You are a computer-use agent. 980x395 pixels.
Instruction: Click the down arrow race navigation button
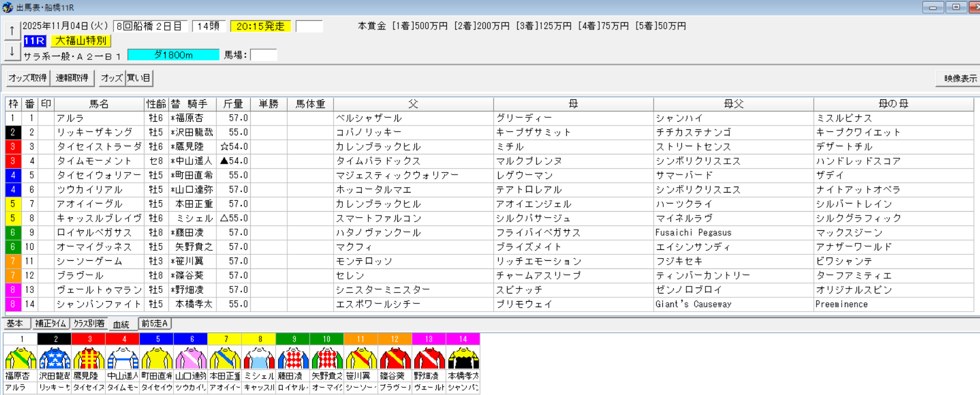[12, 52]
